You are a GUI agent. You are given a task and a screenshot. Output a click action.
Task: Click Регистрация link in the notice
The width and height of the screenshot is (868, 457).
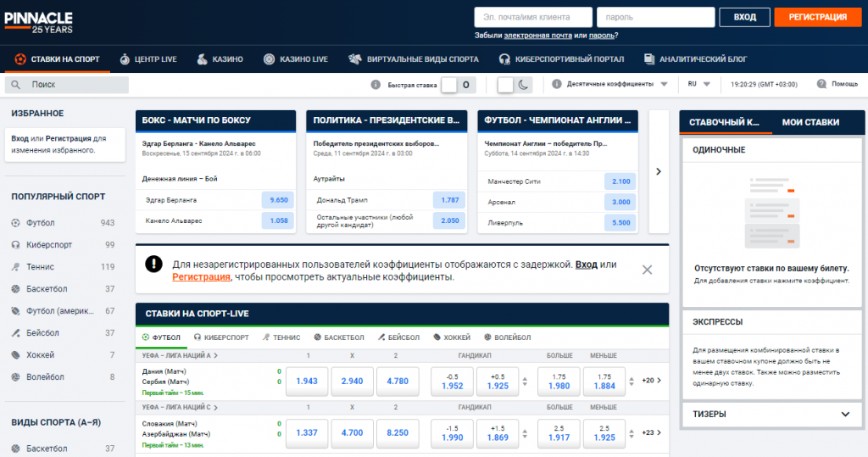201,277
